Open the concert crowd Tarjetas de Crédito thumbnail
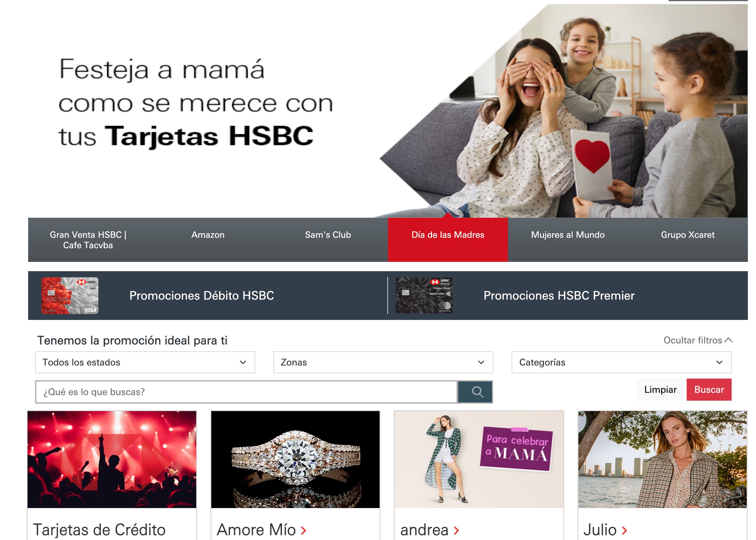This screenshot has width=756, height=540. [x=112, y=459]
